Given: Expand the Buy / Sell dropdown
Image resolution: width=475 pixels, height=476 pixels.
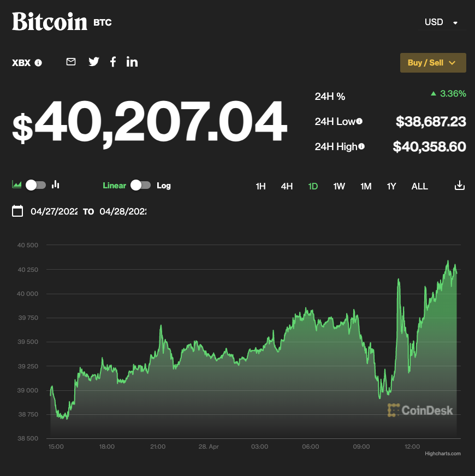Looking at the screenshot, I should pos(432,63).
